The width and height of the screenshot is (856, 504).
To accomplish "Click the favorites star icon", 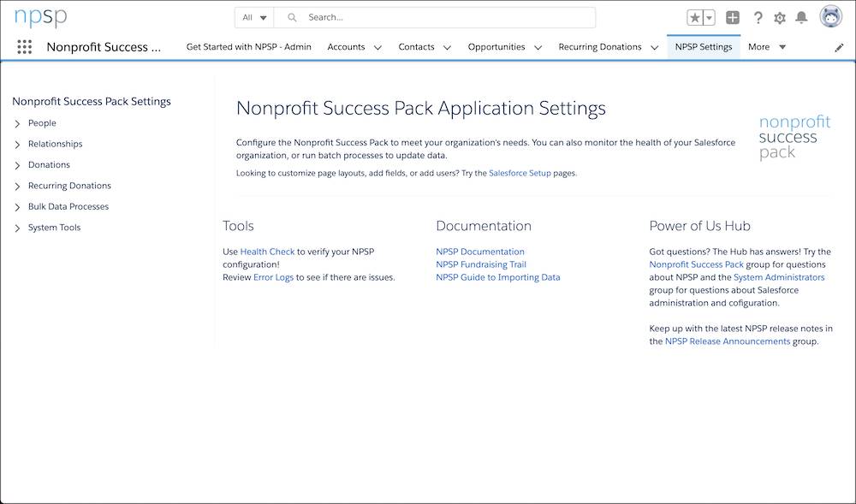I will (695, 15).
